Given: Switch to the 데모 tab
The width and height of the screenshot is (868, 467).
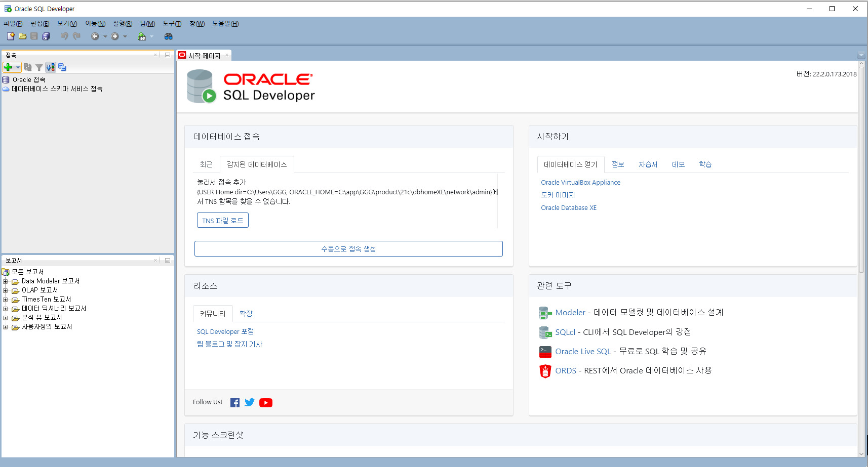Looking at the screenshot, I should pos(679,164).
